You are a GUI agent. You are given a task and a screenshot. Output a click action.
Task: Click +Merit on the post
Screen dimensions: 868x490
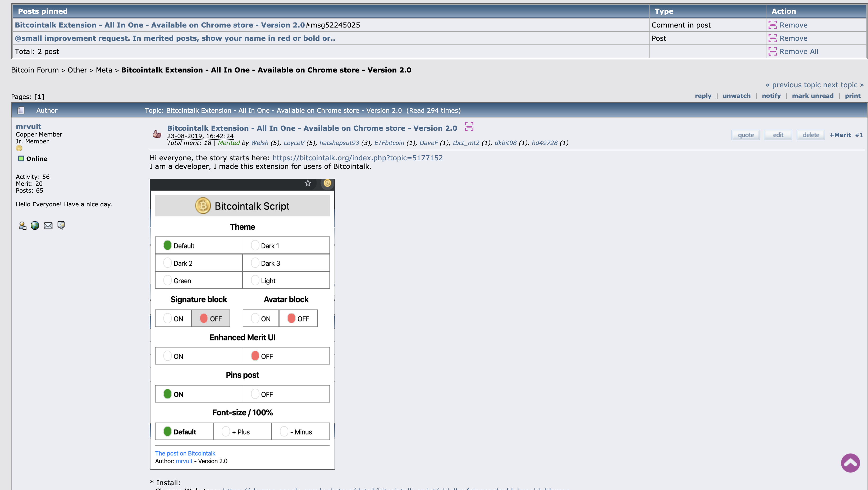coord(840,135)
